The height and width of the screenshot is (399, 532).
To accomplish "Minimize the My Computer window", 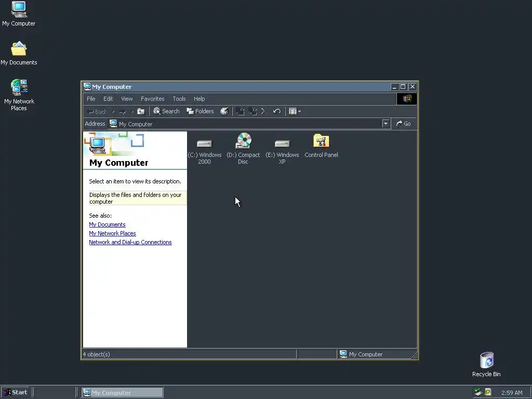I will click(394, 87).
